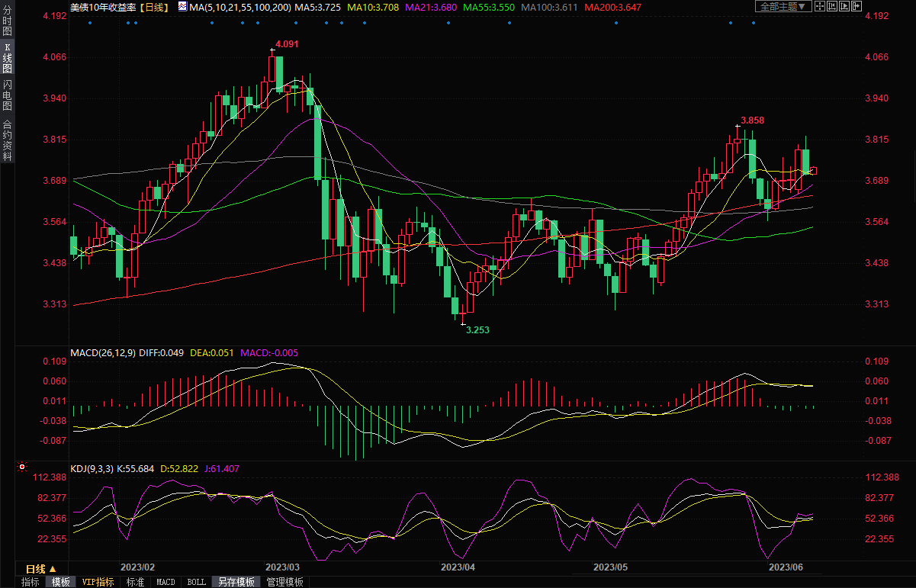Click the chart playback icon in top toolbar
This screenshot has height=588, width=916.
pos(844,6)
